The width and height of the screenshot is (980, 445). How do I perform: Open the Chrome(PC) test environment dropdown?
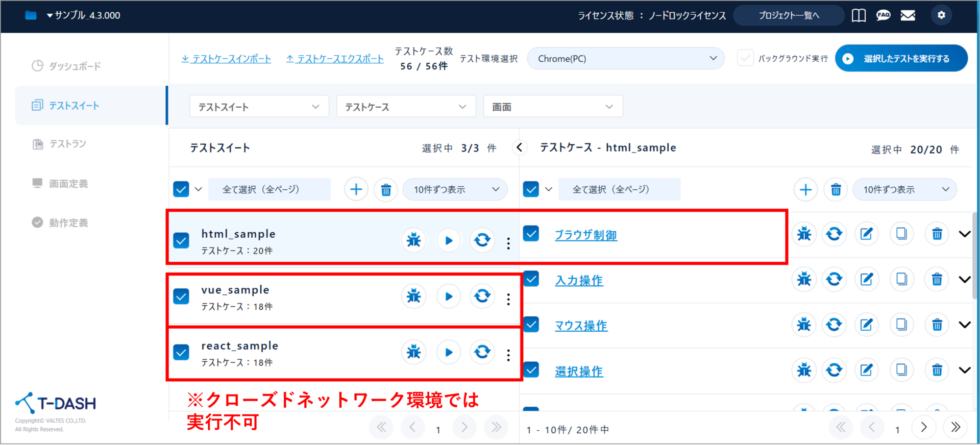tap(625, 59)
